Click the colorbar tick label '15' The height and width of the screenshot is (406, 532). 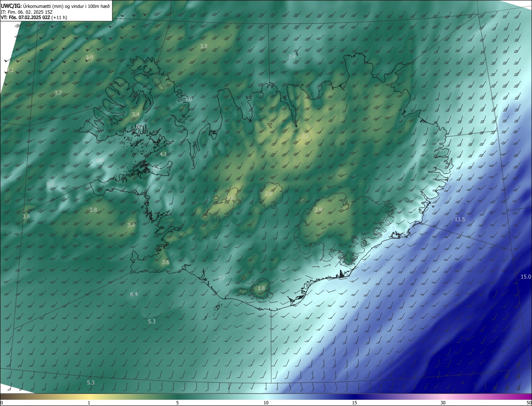click(355, 403)
